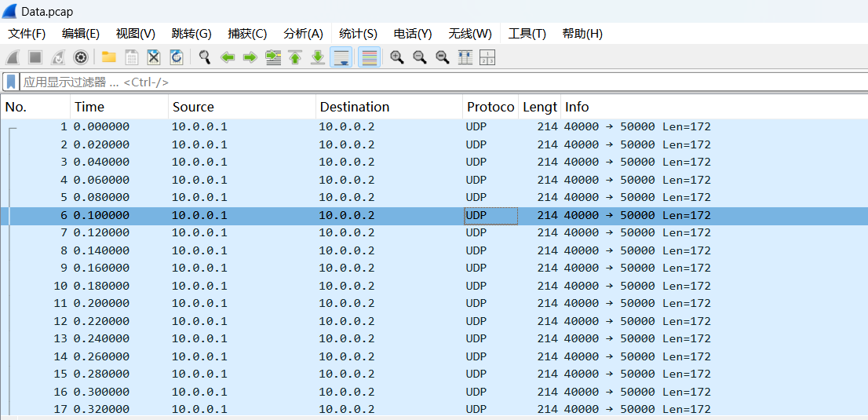Toggle packet list colorization

(x=370, y=57)
